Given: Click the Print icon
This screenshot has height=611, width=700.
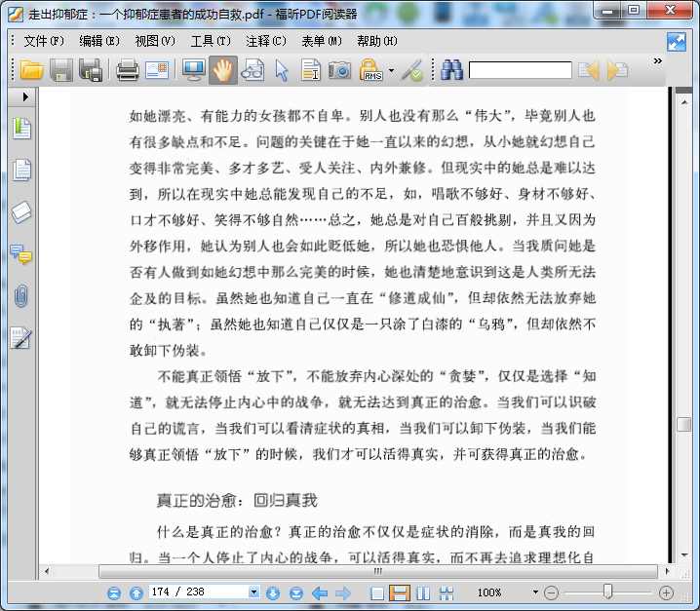Looking at the screenshot, I should point(128,70).
